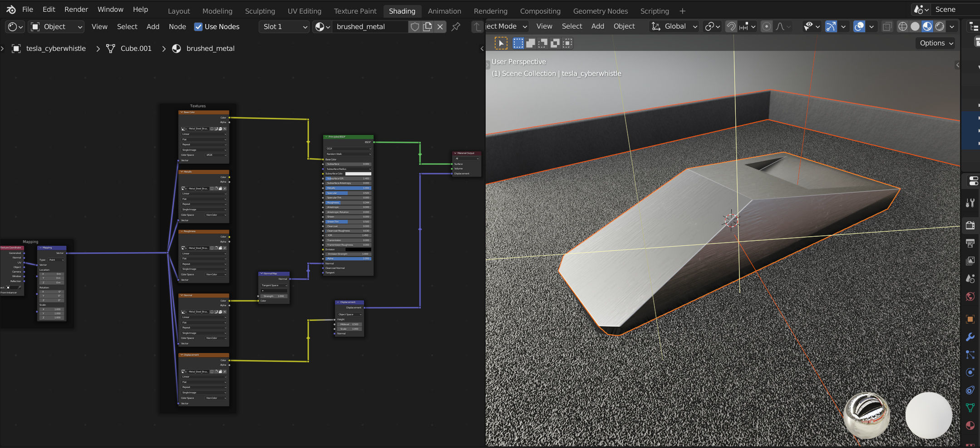Choose the intersect selection mode icon

567,43
